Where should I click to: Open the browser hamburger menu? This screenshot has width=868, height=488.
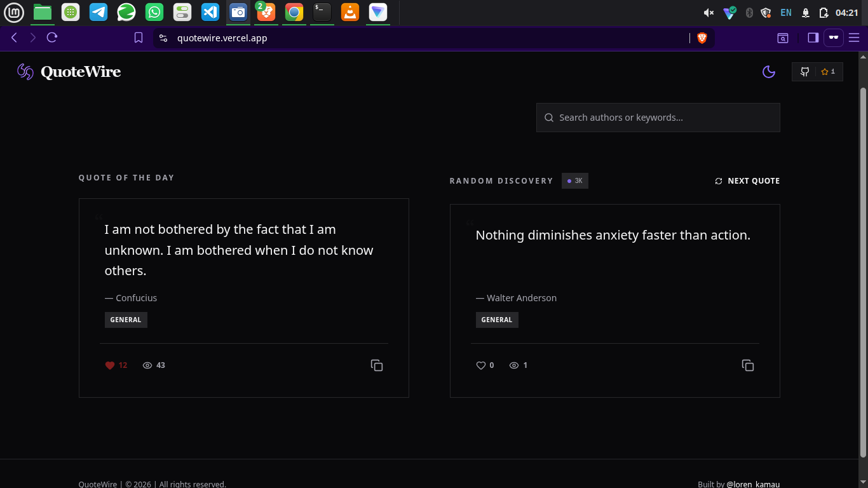click(x=854, y=38)
